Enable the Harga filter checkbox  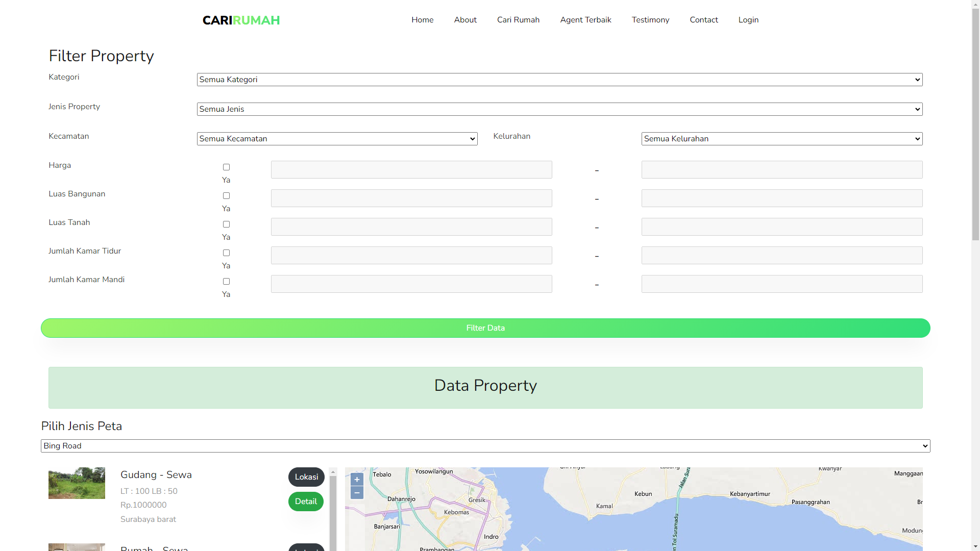226,167
